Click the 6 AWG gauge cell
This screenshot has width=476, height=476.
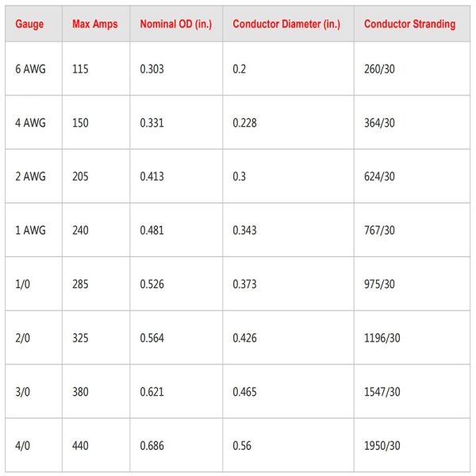[x=29, y=69]
